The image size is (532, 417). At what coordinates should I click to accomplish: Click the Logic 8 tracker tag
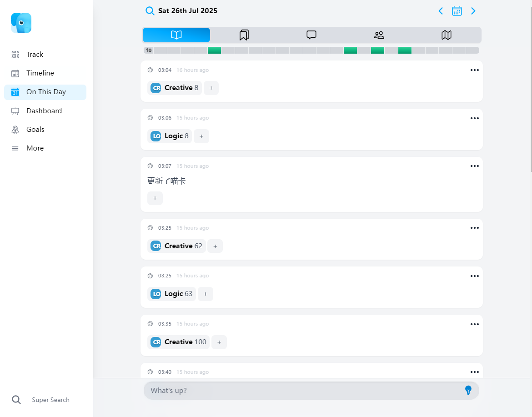[x=170, y=136]
